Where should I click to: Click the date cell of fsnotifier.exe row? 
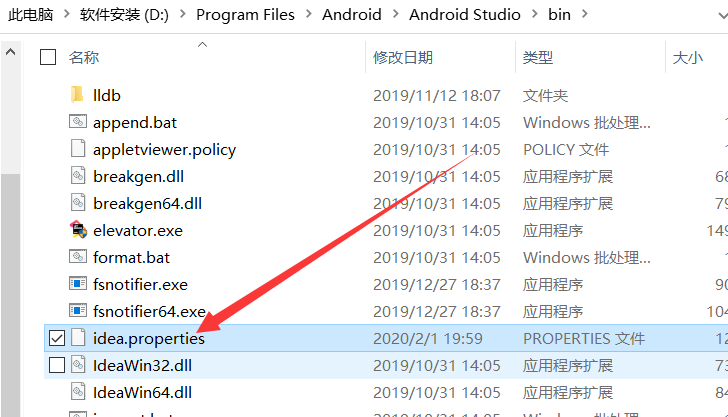(x=436, y=284)
